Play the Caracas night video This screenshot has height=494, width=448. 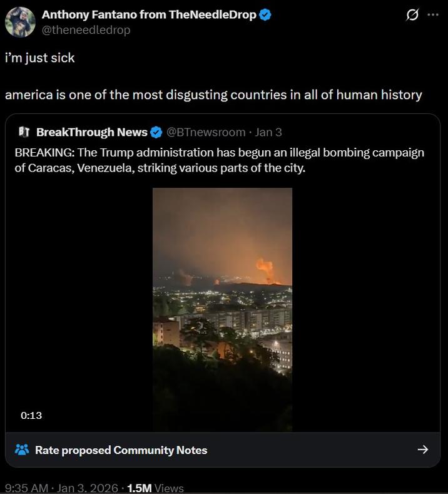tap(222, 309)
